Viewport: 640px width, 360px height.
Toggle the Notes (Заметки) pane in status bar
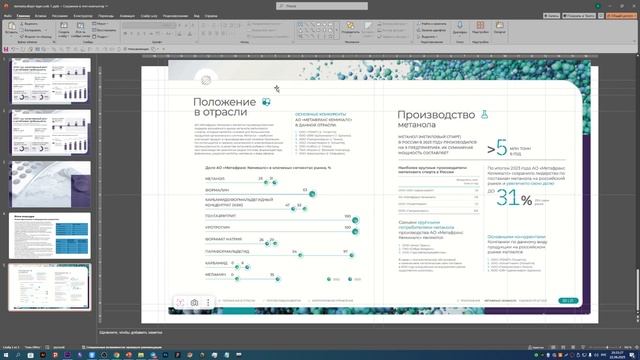pos(536,347)
